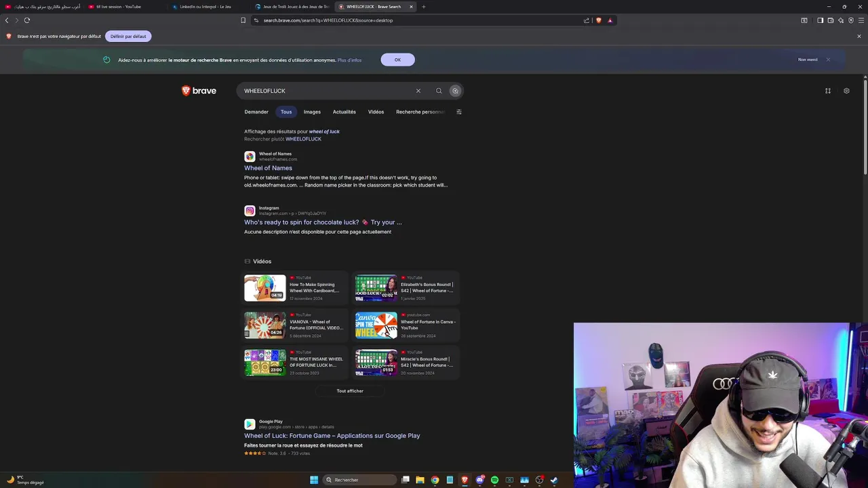This screenshot has height=488, width=868.
Task: Click OK on the usage data banner
Action: 397,60
